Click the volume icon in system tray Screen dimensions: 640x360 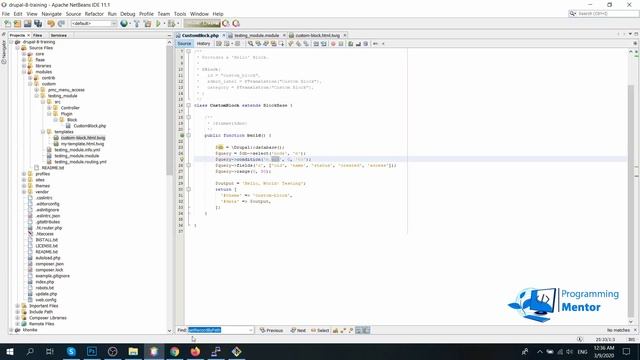(570, 351)
